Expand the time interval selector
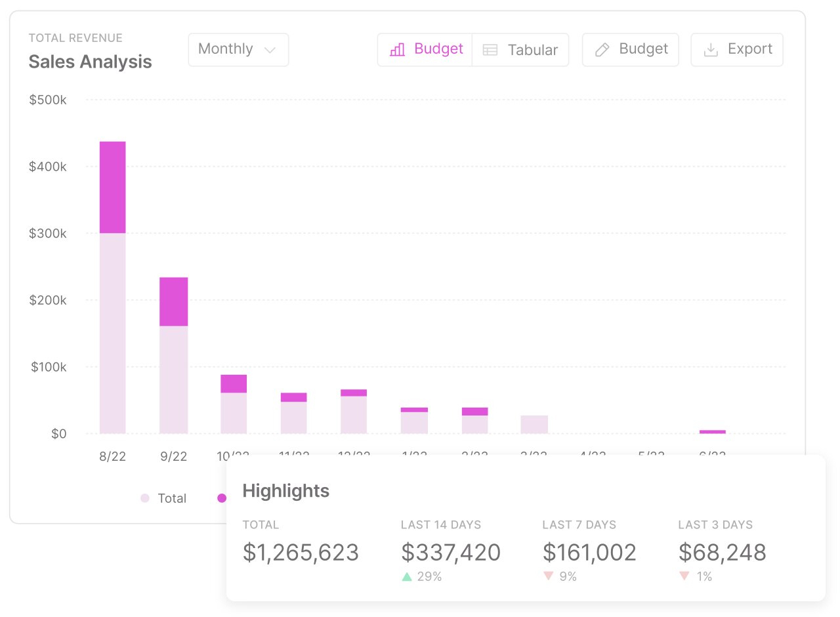Image resolution: width=840 pixels, height=617 pixels. [238, 49]
